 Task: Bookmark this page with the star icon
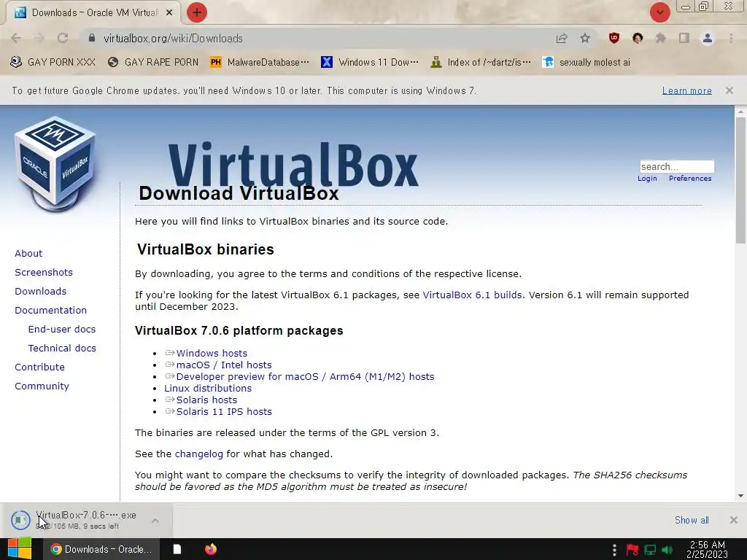click(x=585, y=38)
